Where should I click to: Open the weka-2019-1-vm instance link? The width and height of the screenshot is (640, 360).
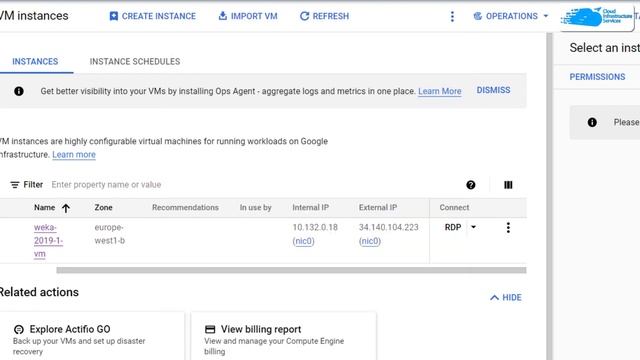pyautogui.click(x=48, y=241)
